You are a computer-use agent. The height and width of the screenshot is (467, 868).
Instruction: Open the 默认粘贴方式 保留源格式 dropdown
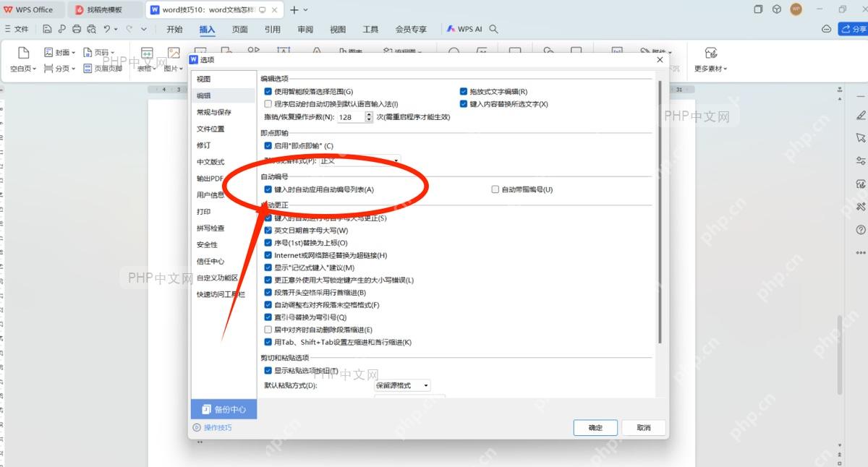pos(402,385)
